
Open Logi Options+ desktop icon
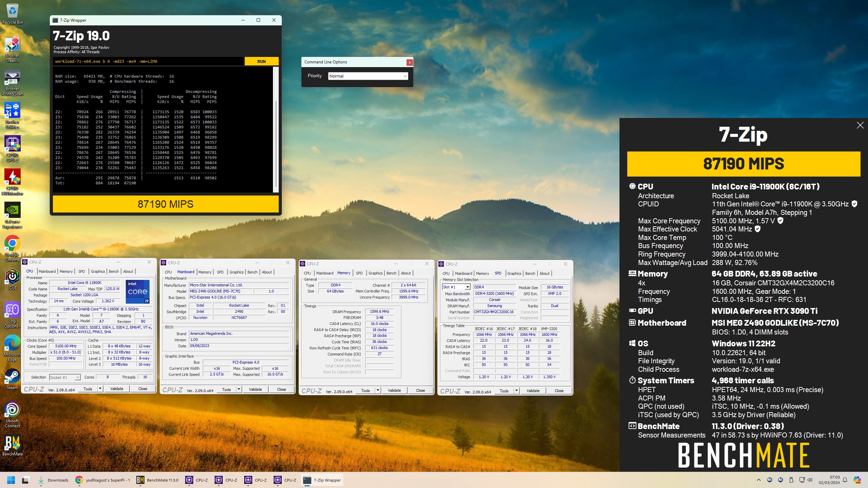coord(12,315)
